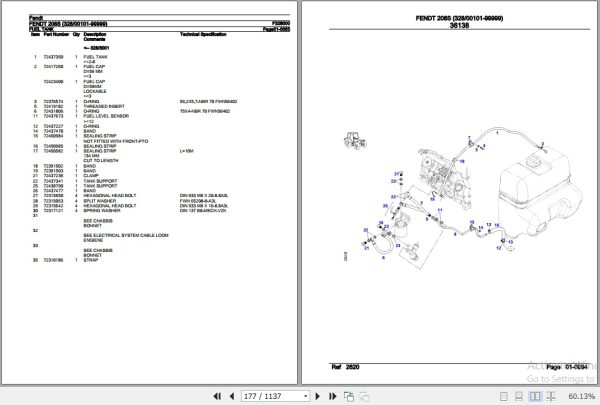The width and height of the screenshot is (600, 405).
Task: Go to the next page
Action: pyautogui.click(x=317, y=396)
